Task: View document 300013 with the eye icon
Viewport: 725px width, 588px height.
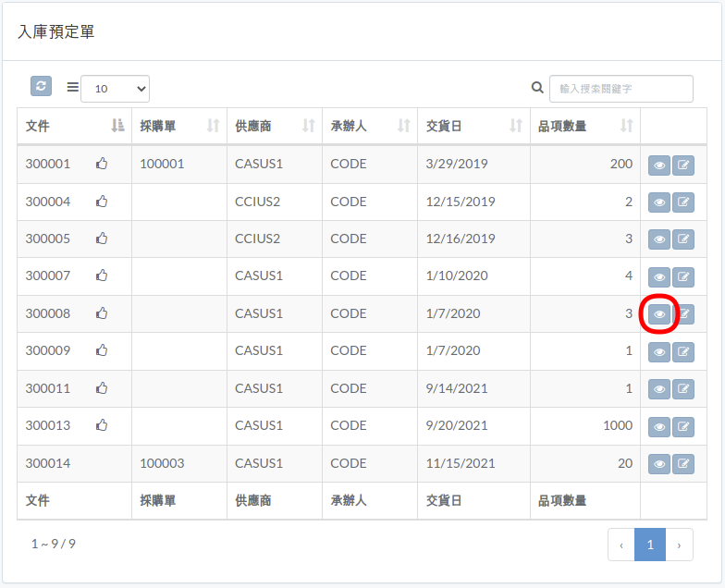Action: [659, 427]
